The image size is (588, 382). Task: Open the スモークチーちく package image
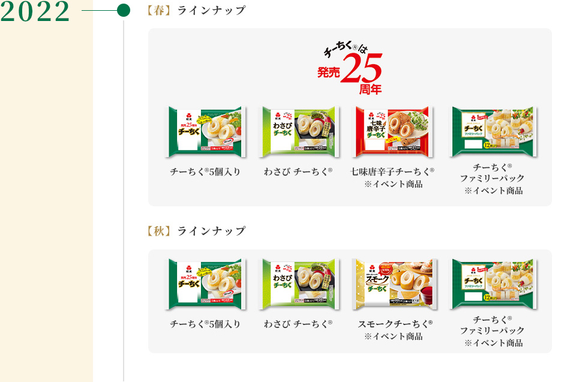[x=395, y=284]
